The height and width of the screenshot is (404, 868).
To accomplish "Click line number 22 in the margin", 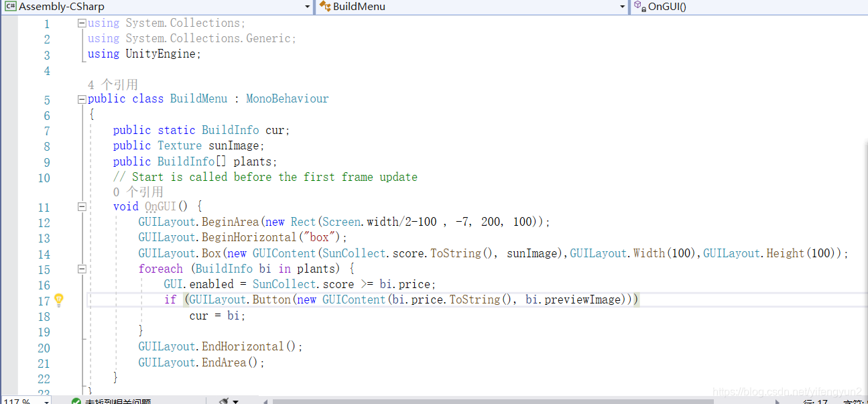I will 44,379.
